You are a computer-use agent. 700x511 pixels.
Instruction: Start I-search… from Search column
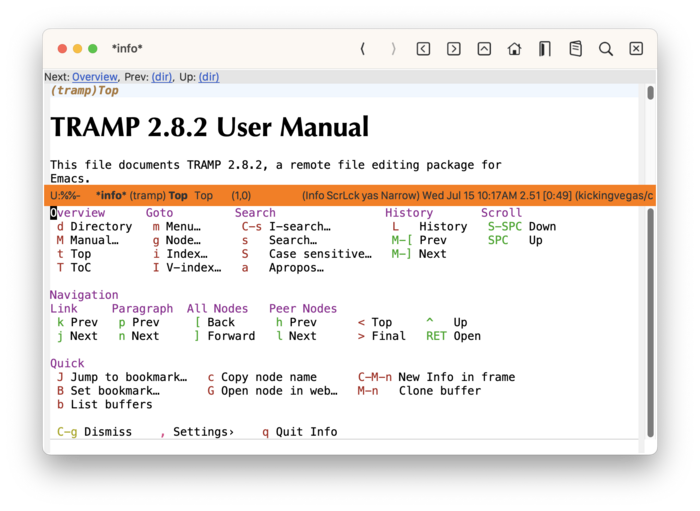pos(286,227)
